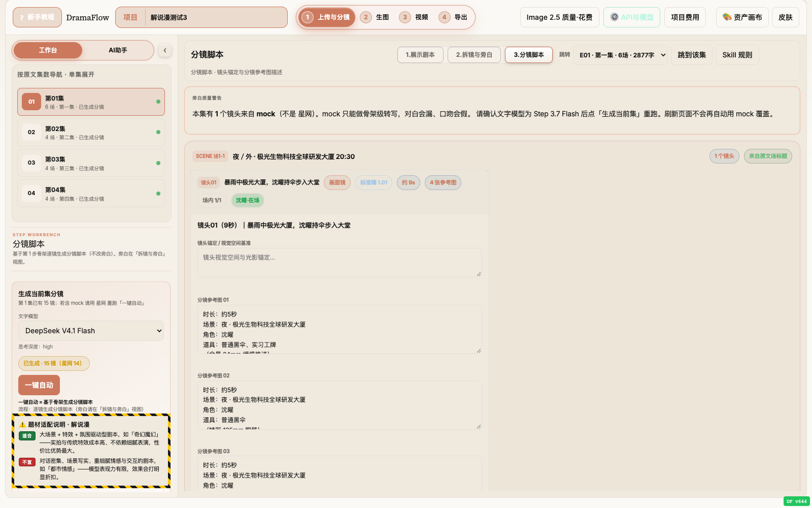Click the API与模型 gear button
This screenshot has width=812, height=508.
[631, 17]
